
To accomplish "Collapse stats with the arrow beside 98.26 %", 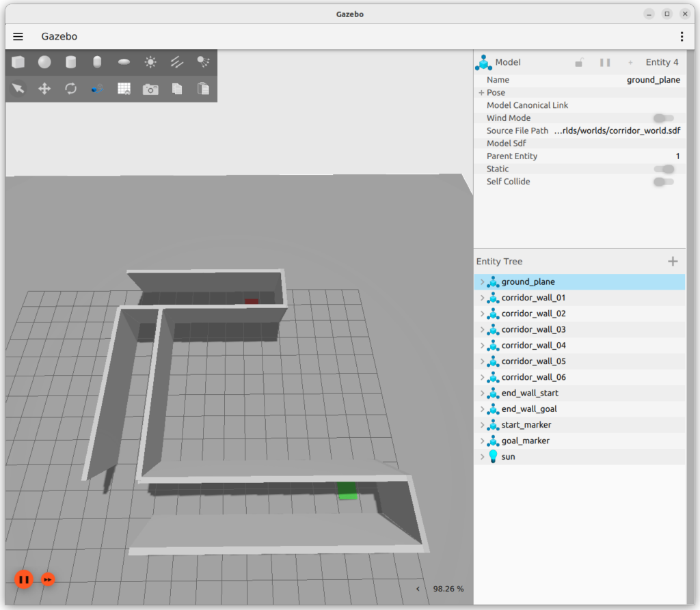I will click(x=418, y=589).
